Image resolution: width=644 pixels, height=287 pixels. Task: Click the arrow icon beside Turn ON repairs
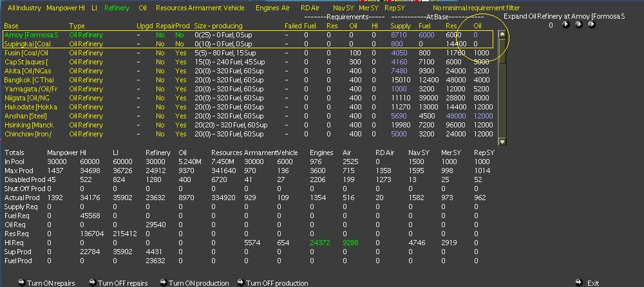point(22,282)
